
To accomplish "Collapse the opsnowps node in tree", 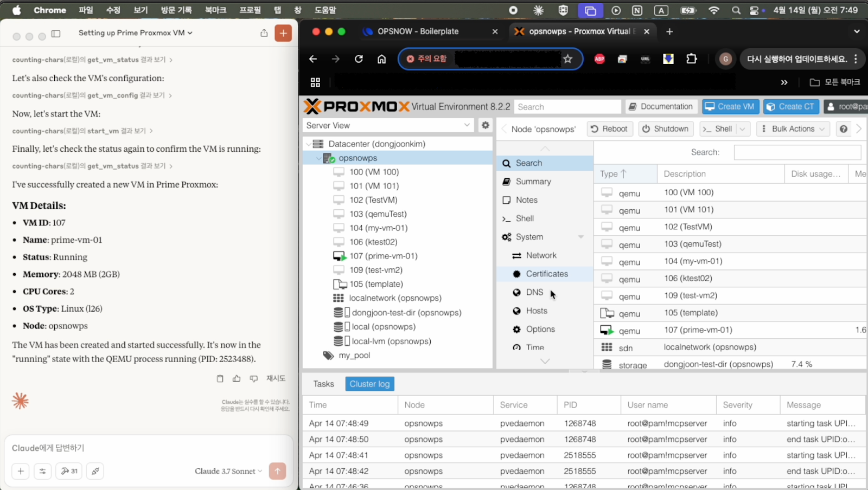I will (x=318, y=158).
